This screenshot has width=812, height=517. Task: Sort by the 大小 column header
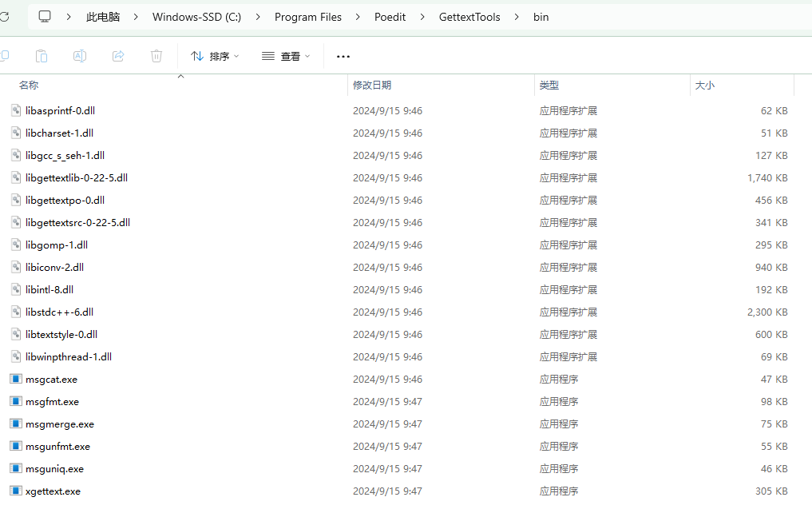pos(742,85)
